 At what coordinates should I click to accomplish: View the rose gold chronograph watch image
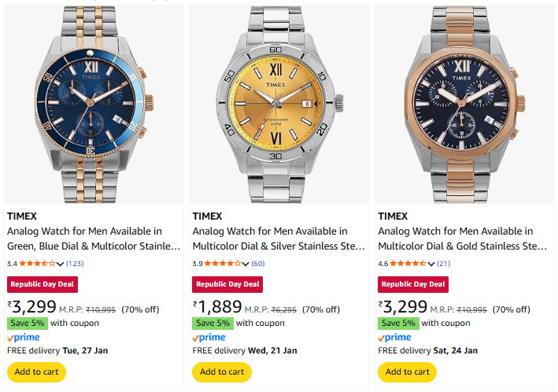pos(464,105)
